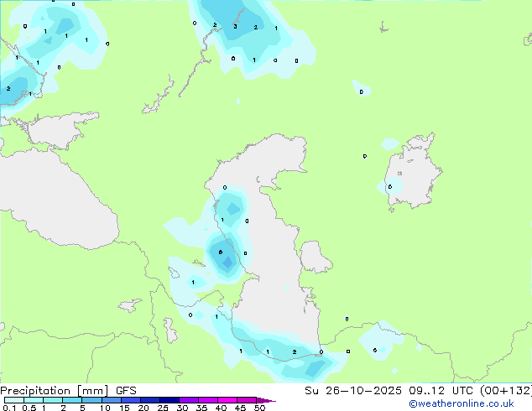
Task: Pick the 25–30 mm dark blue swatch
Action: 170,400
